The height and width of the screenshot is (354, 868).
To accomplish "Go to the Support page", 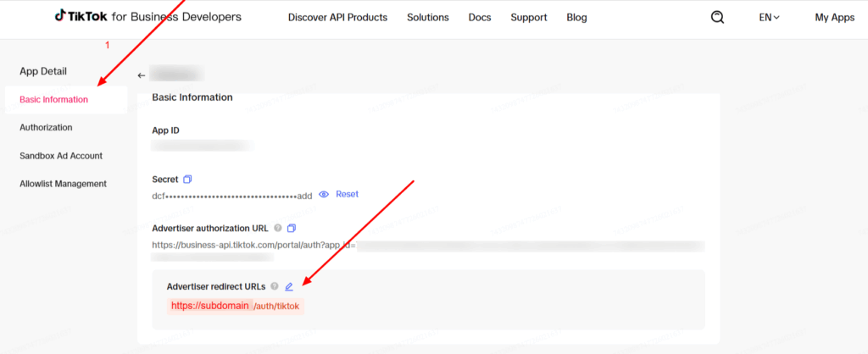I will coord(529,17).
